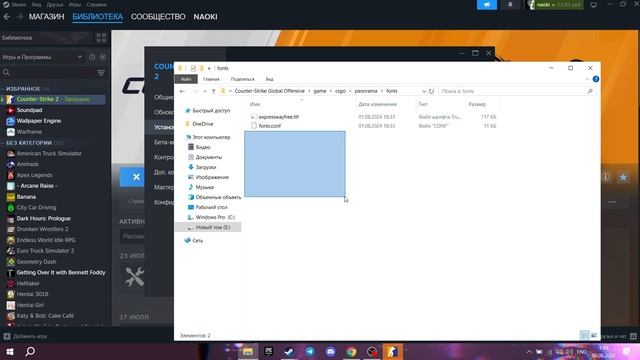Select Getting Over It with Bennett Foddy
640x360 pixels.
(x=61, y=272)
